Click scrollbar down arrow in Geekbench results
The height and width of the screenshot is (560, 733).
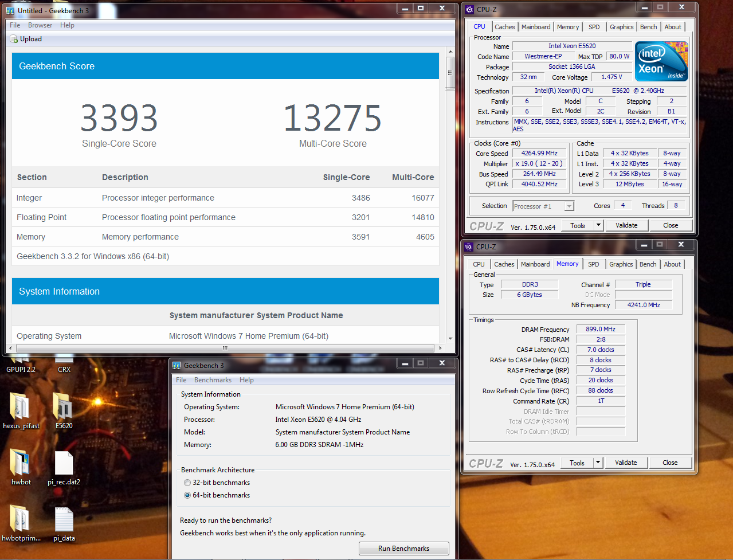pos(450,339)
